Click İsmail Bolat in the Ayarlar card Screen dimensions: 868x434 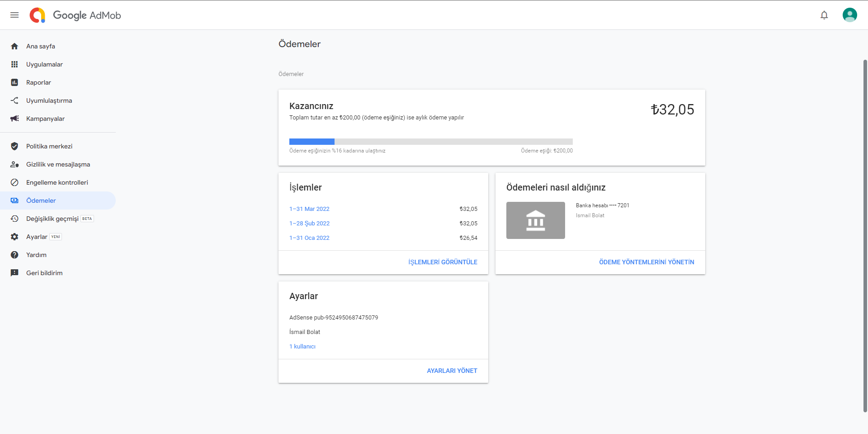point(305,332)
